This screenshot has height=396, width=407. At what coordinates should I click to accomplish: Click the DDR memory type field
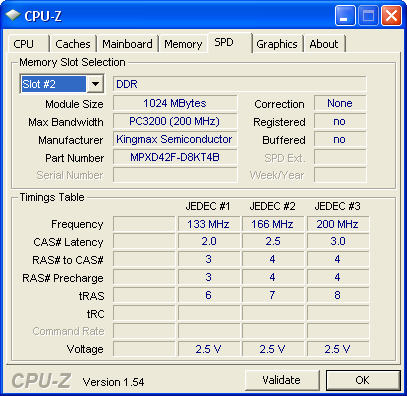click(240, 84)
